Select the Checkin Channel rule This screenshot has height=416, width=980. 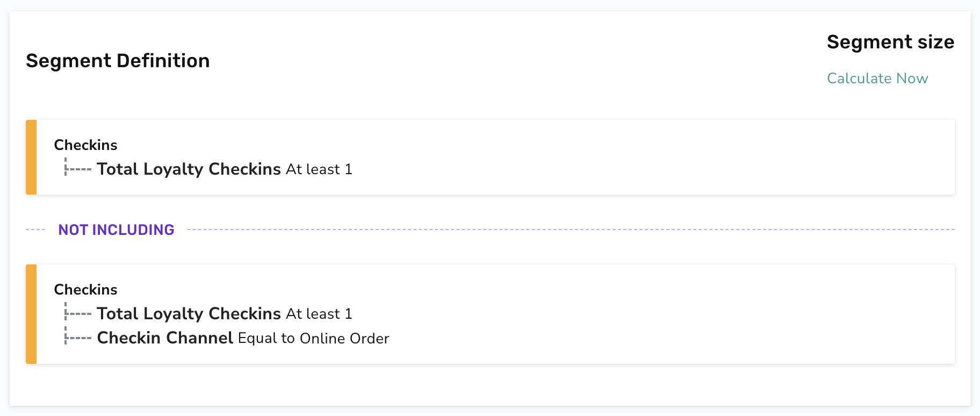(165, 338)
